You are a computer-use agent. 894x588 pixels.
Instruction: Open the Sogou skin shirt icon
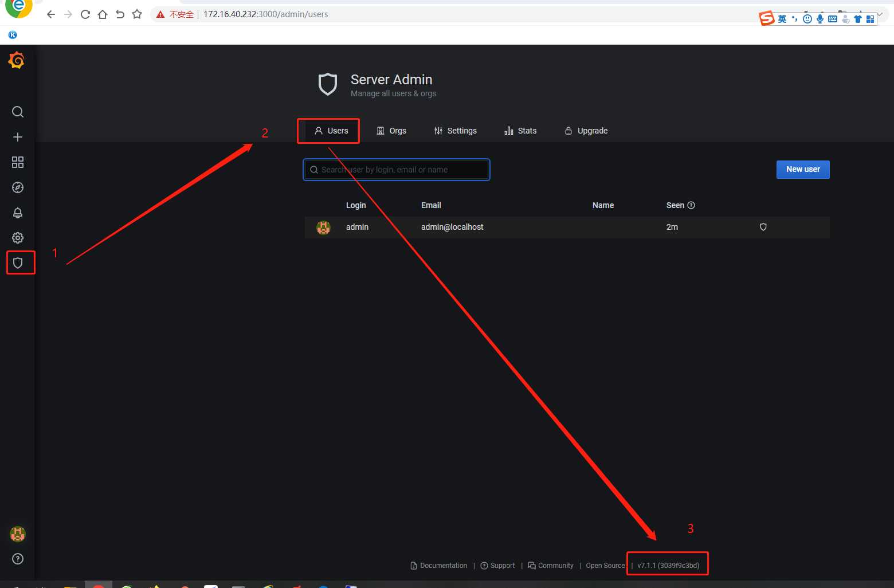coord(858,19)
